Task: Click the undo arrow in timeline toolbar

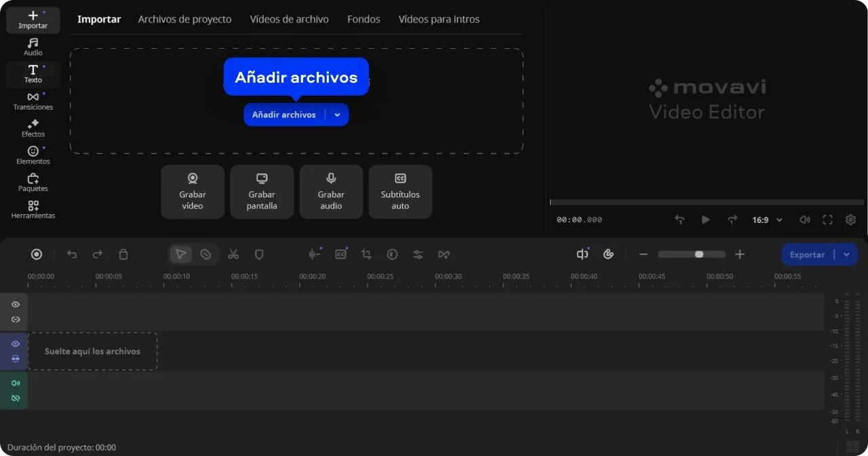Action: [72, 255]
